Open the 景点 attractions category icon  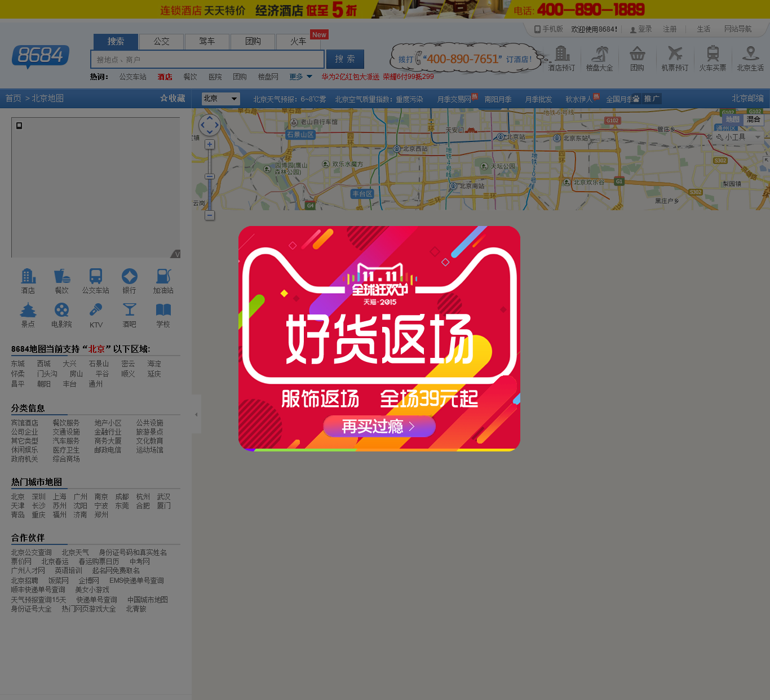pos(28,310)
